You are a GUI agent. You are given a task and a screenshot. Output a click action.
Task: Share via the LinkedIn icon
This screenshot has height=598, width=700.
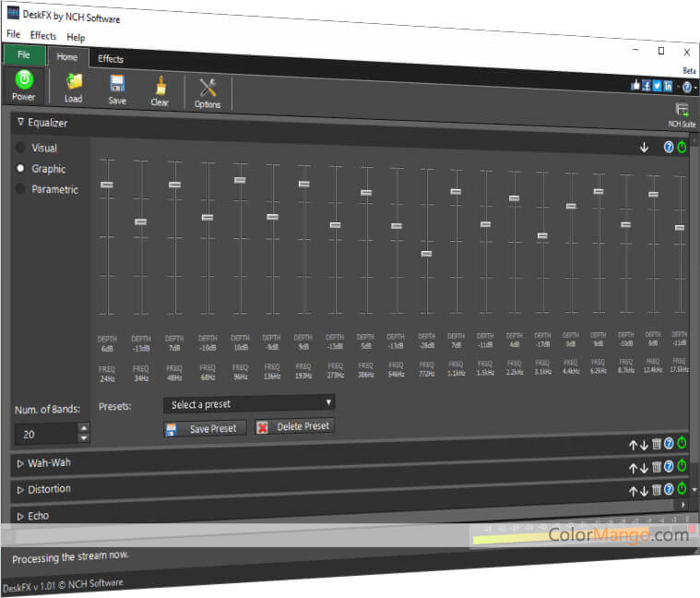coord(668,86)
